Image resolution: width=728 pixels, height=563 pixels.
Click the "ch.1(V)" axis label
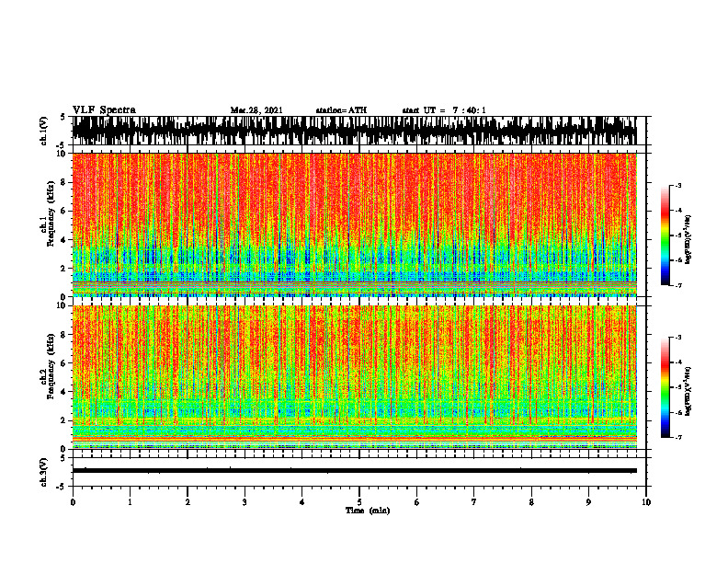[x=44, y=131]
